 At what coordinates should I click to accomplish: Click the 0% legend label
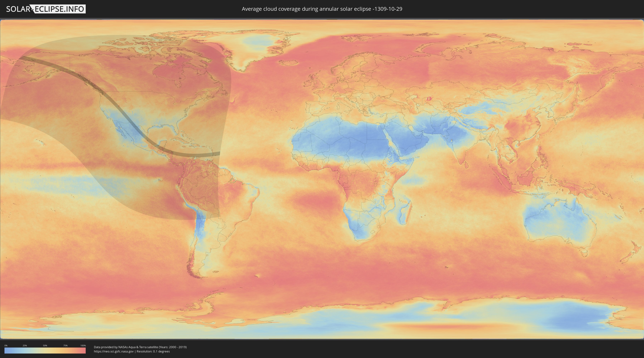pos(6,345)
